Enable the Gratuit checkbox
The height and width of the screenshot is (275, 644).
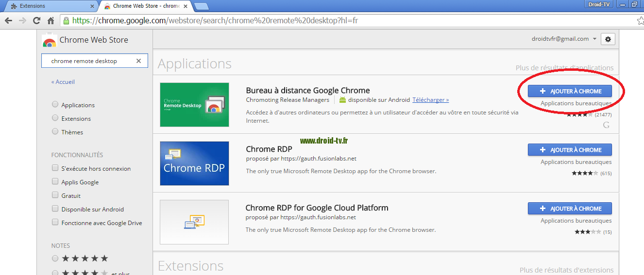(55, 195)
